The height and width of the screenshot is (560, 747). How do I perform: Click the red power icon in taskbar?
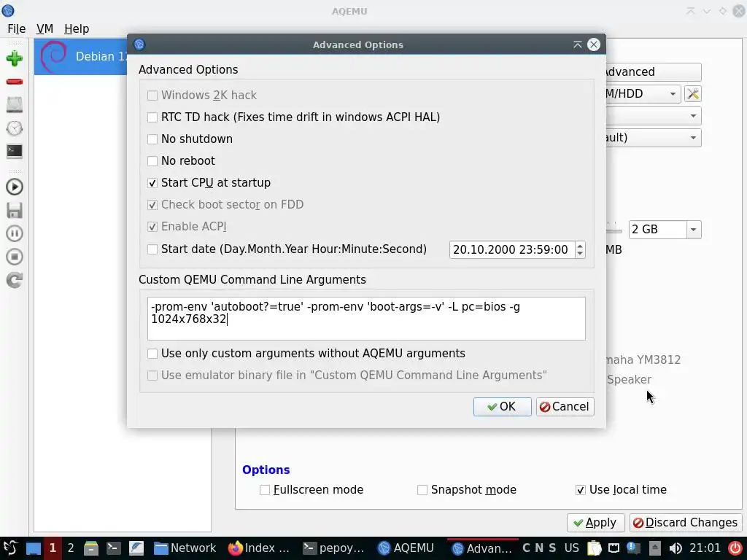[x=735, y=548]
